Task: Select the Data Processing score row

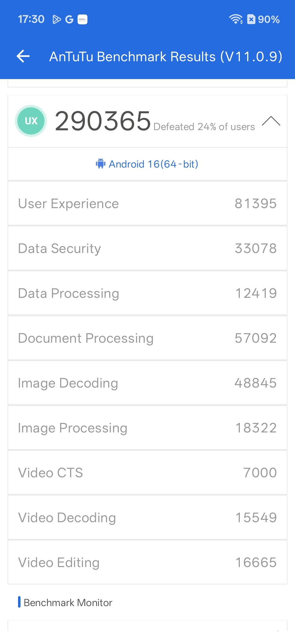Action: pos(147,293)
